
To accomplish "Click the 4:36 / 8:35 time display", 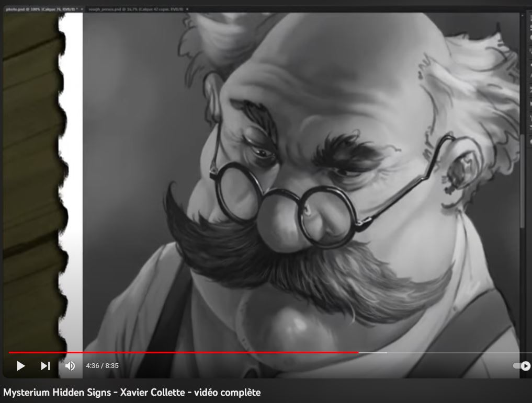I will 102,366.
